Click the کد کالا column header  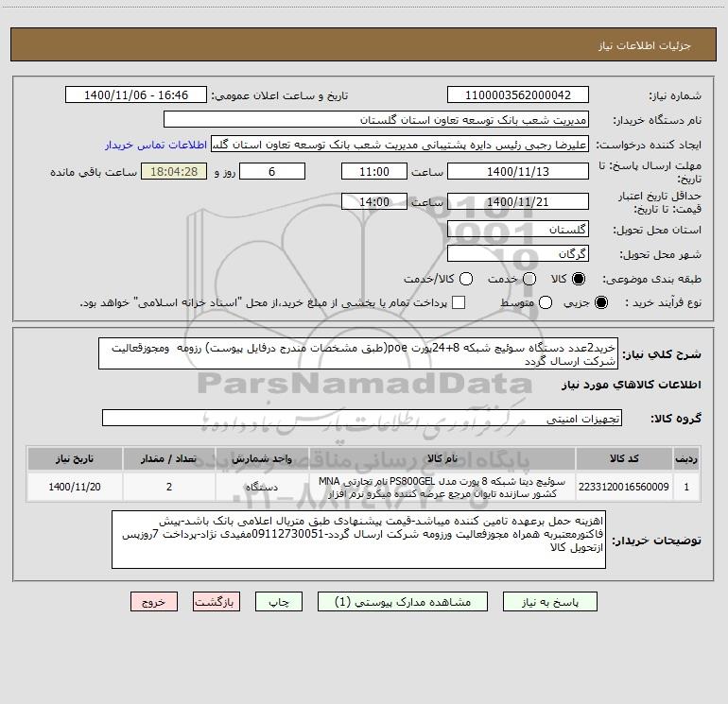point(624,458)
